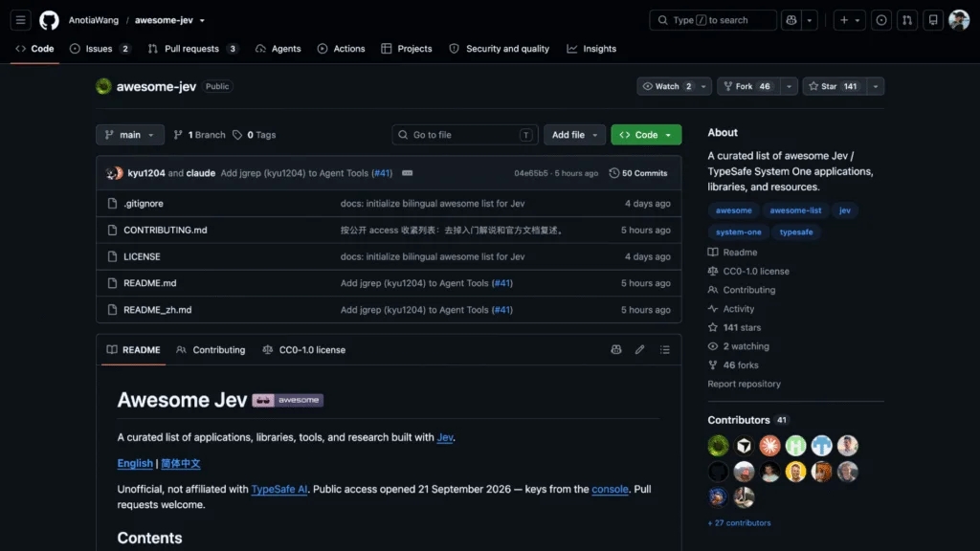980x551 pixels.
Task: Expand the Copilot header dropdown arrow
Action: coord(810,20)
